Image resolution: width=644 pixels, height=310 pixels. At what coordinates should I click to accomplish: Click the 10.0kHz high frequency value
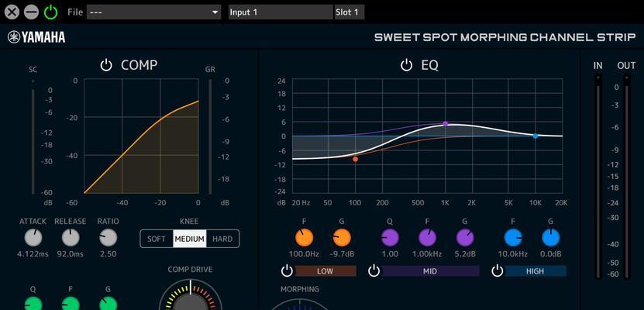tap(513, 254)
